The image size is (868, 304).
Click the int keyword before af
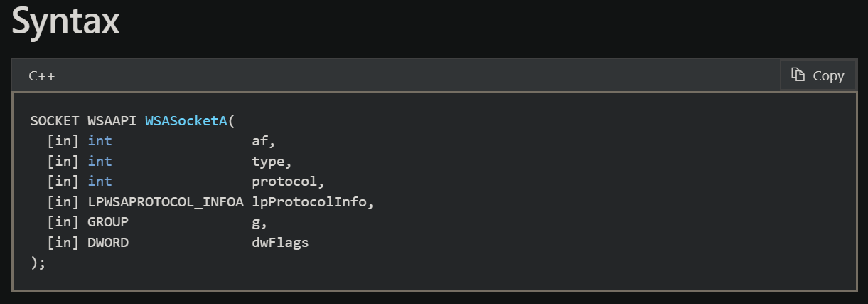click(x=100, y=141)
